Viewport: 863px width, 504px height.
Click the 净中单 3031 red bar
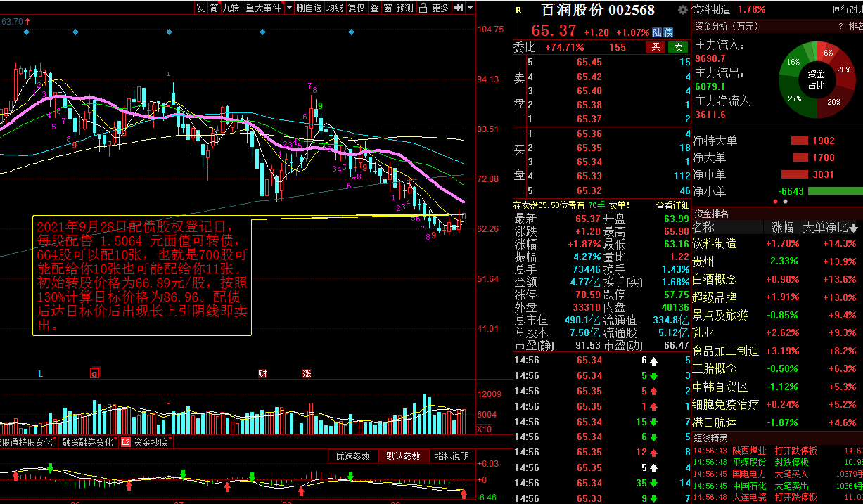795,174
